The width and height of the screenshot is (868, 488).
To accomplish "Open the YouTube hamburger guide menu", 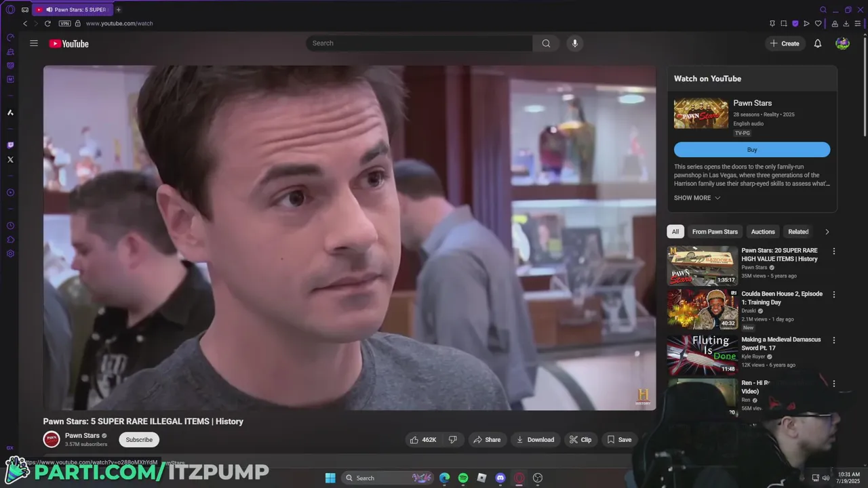I will pos(34,43).
